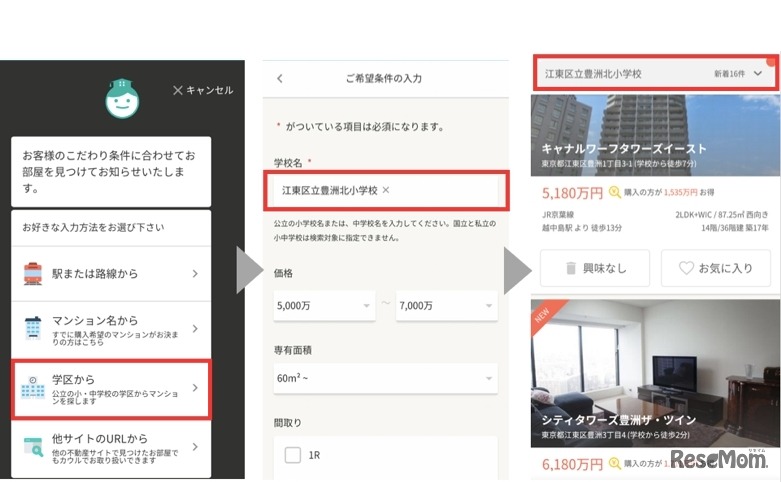Go back using the left arrow
This screenshot has height=482, width=781.
pyautogui.click(x=280, y=78)
